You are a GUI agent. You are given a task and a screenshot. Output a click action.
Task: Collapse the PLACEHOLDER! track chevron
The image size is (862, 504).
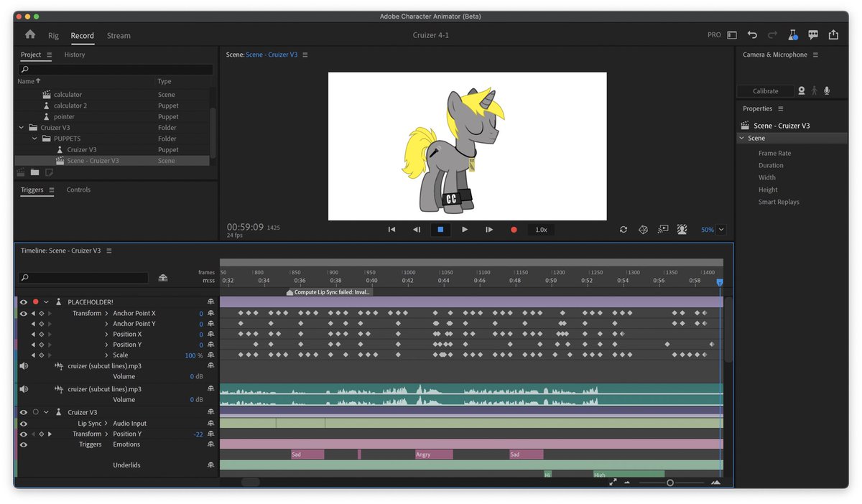pyautogui.click(x=46, y=302)
